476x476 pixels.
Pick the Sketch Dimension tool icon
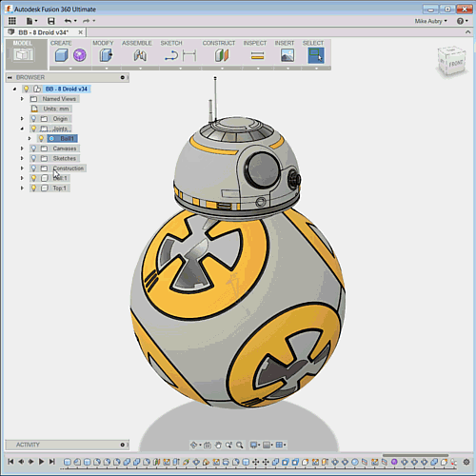point(189,56)
